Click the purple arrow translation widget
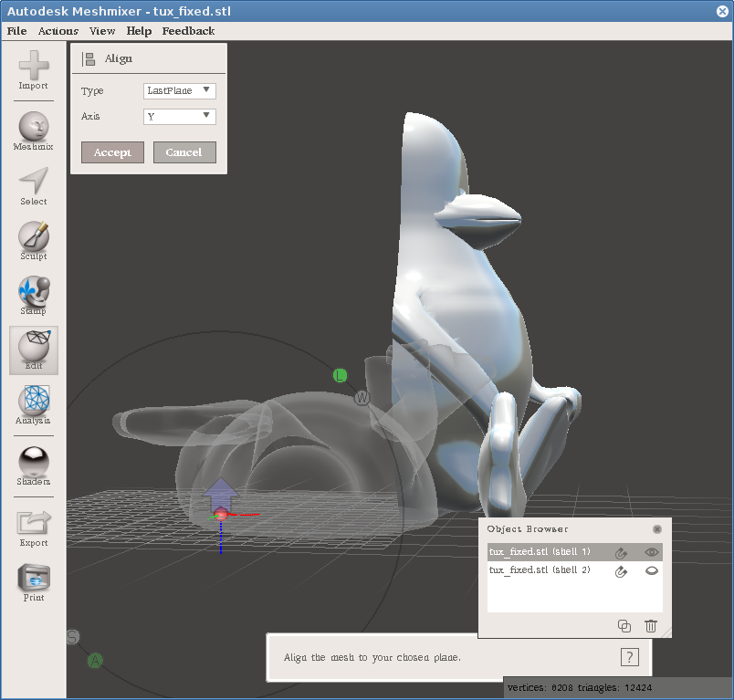Viewport: 734px width, 700px height. [x=221, y=494]
